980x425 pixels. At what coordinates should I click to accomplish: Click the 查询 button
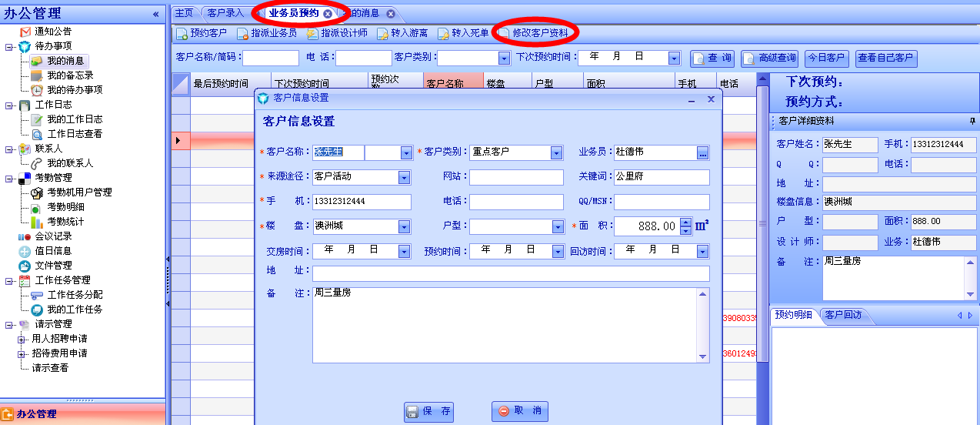click(x=713, y=59)
